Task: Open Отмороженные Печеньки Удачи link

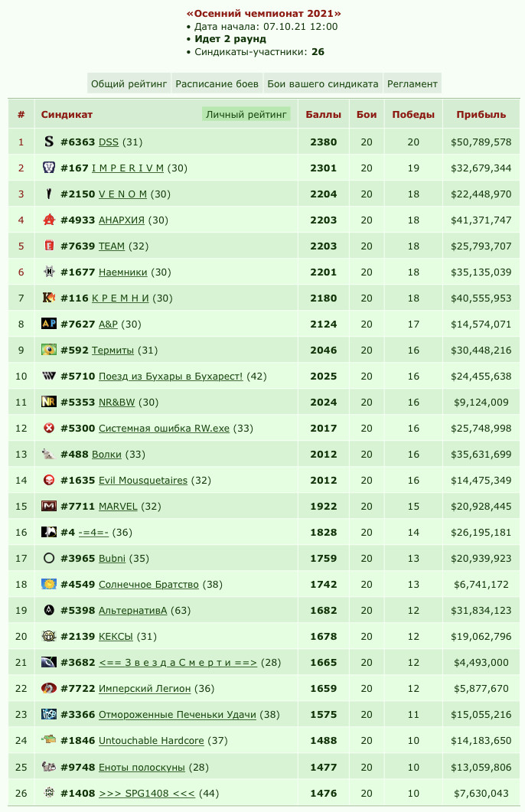Action: pos(178,715)
